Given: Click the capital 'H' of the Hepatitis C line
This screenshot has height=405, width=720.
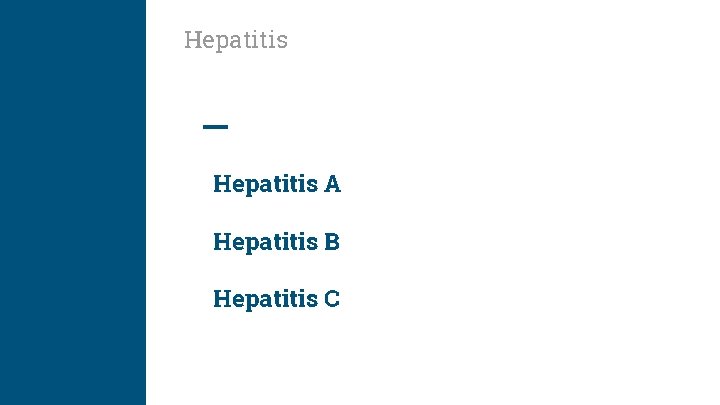Looking at the screenshot, I should pyautogui.click(x=221, y=299).
